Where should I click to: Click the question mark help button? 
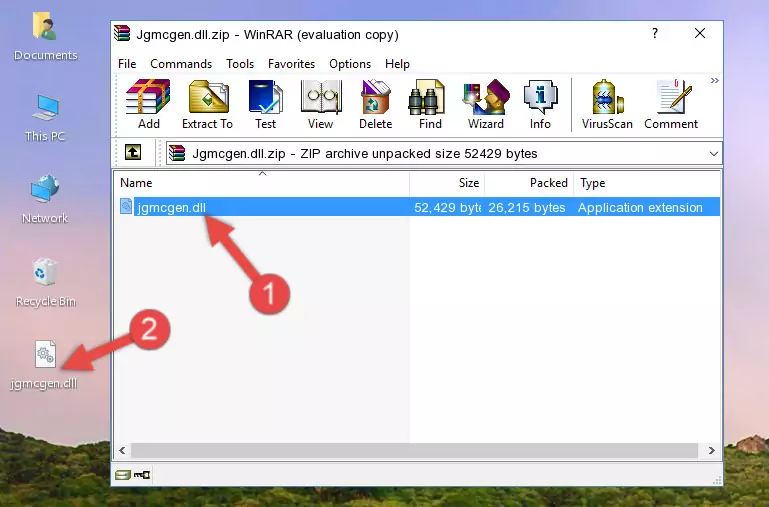pos(655,33)
